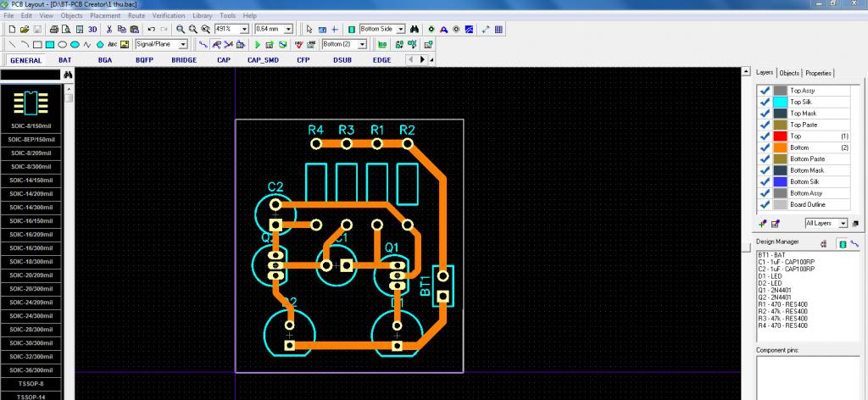The image size is (868, 400).
Task: Open the Bottom Side dropdown
Action: [400, 29]
